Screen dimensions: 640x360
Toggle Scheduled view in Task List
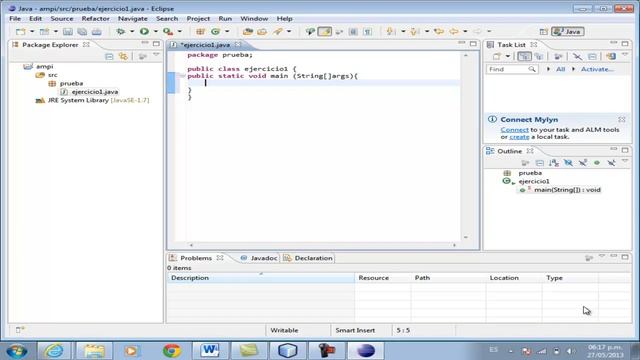coord(539,56)
